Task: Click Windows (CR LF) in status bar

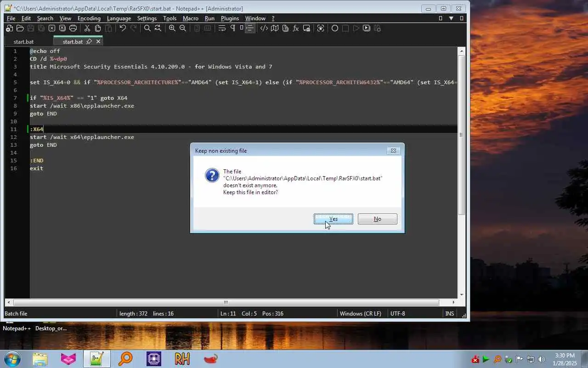Action: pos(361,314)
